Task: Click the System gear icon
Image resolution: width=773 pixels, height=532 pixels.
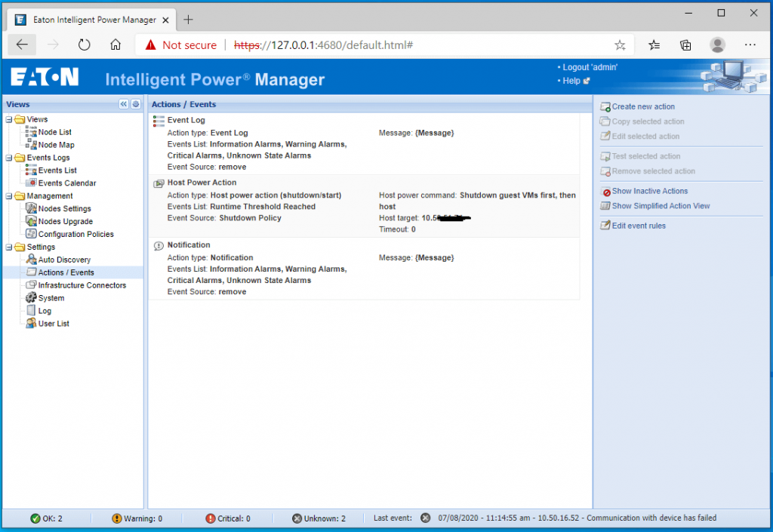Action: 31,298
